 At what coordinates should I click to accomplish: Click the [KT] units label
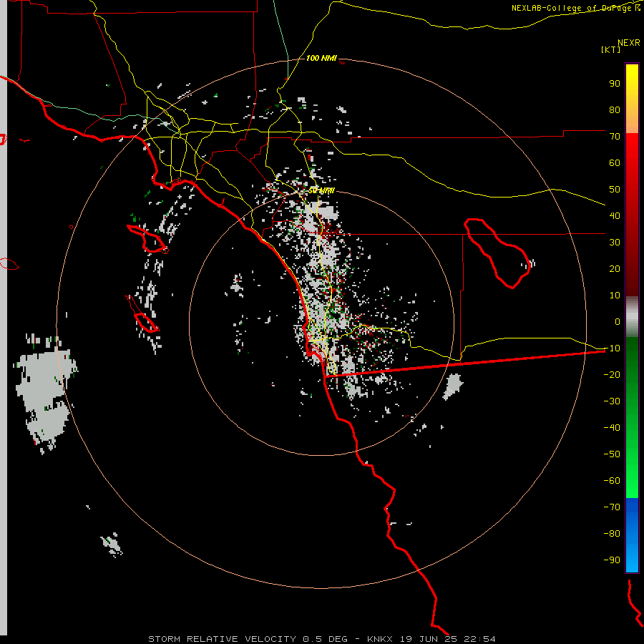click(611, 49)
